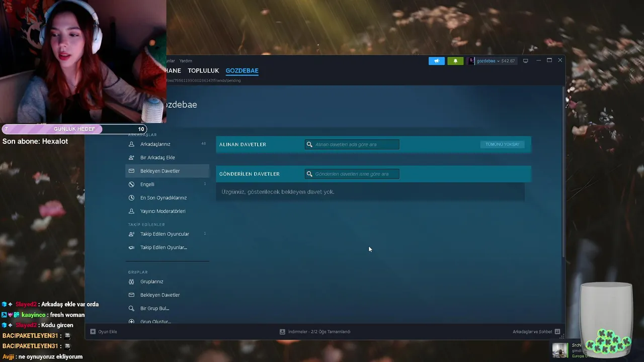Click the download icon beside İndirmeler
Viewport: 644px width, 362px height.
point(282,332)
